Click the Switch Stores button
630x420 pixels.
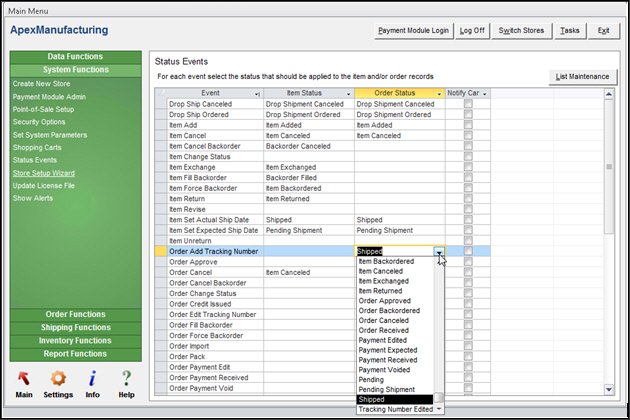click(521, 30)
